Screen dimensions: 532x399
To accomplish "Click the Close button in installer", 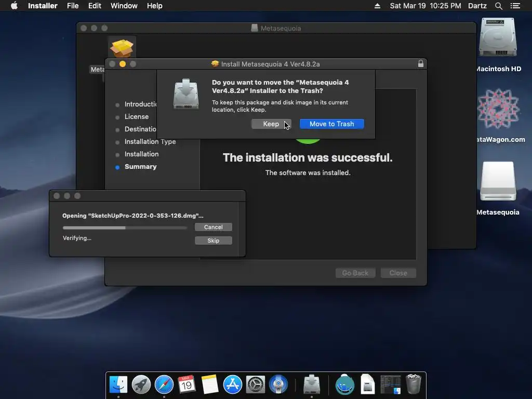I will (x=398, y=273).
